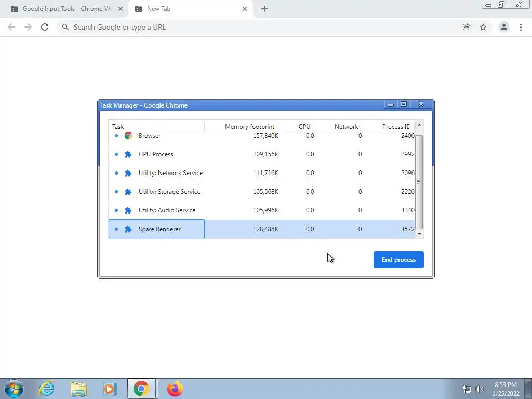Image resolution: width=532 pixels, height=399 pixels.
Task: Click process ID 3340
Action: click(407, 210)
